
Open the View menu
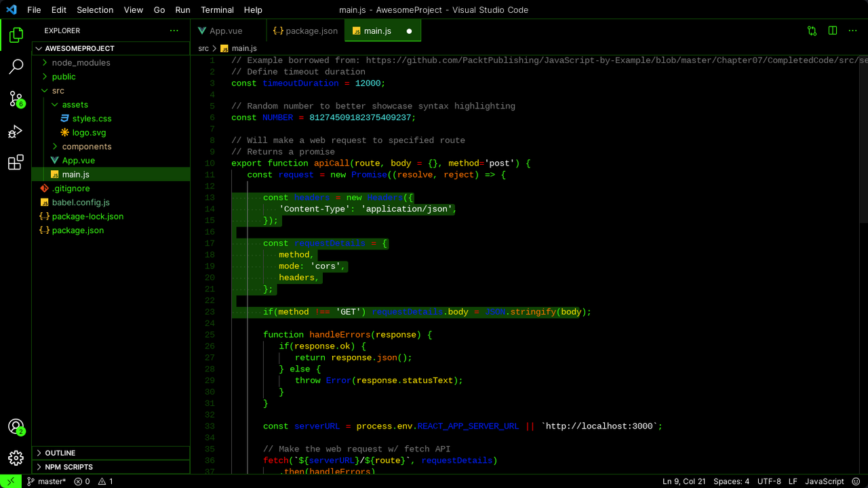134,10
